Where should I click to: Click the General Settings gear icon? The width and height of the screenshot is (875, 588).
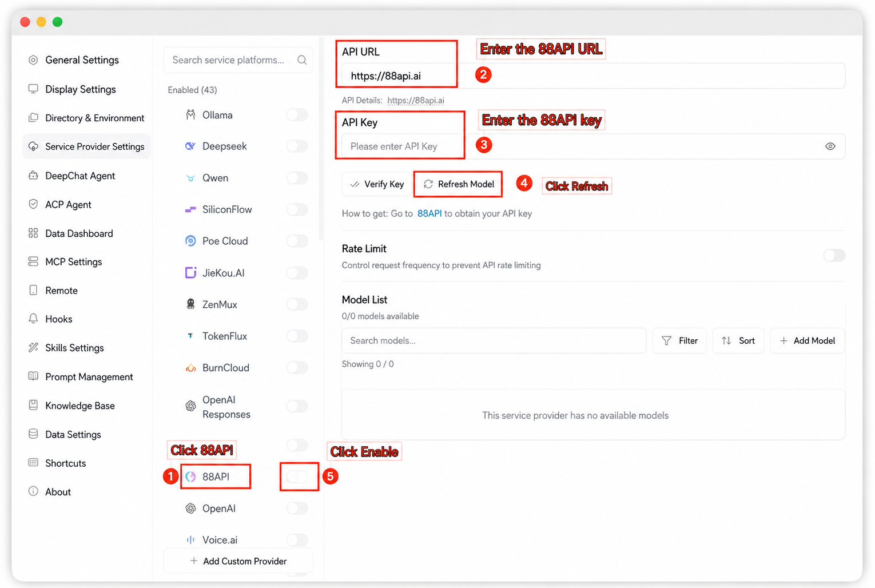(x=33, y=60)
